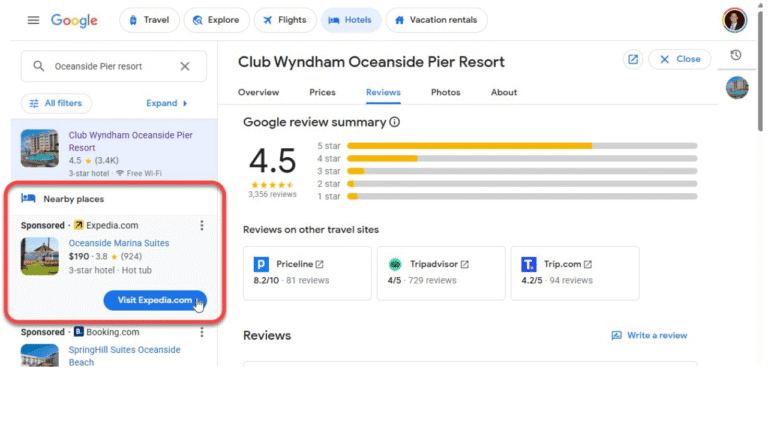The width and height of the screenshot is (768, 432).
Task: Click the 3,356 reviews count
Action: [x=272, y=194]
